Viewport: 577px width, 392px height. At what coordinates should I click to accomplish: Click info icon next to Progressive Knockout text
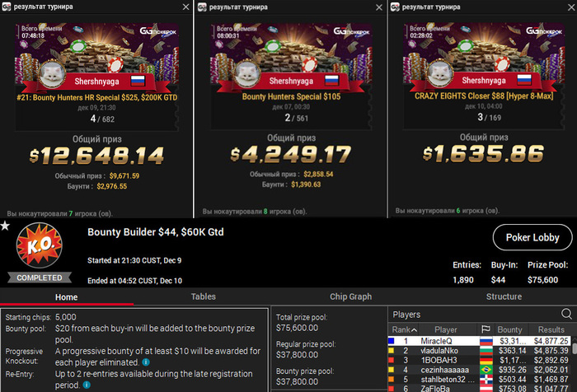146,362
